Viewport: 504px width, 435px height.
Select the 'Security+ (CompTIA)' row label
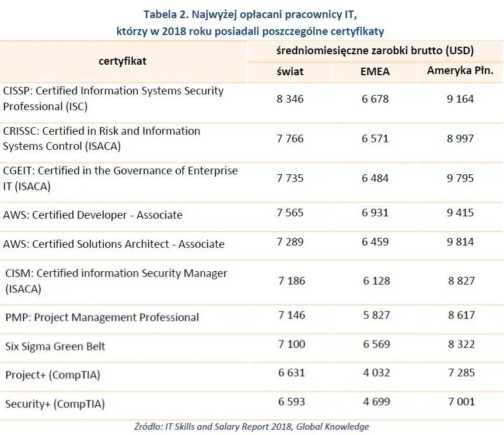click(55, 404)
